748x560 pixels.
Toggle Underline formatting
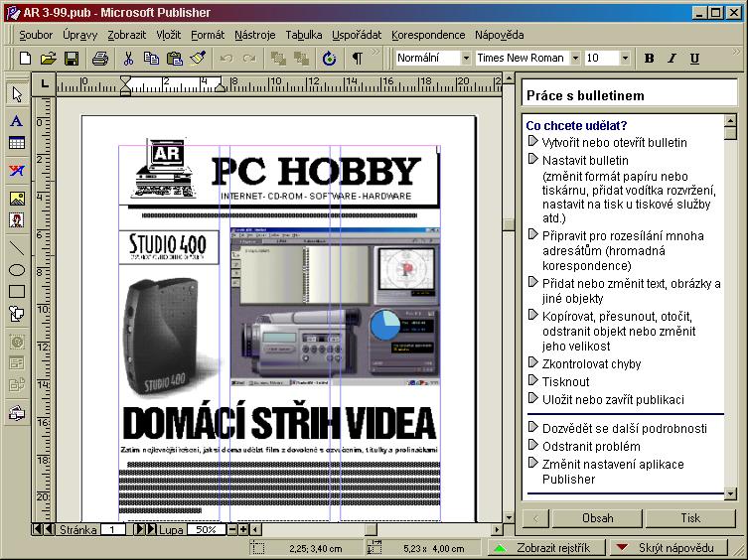[x=694, y=59]
